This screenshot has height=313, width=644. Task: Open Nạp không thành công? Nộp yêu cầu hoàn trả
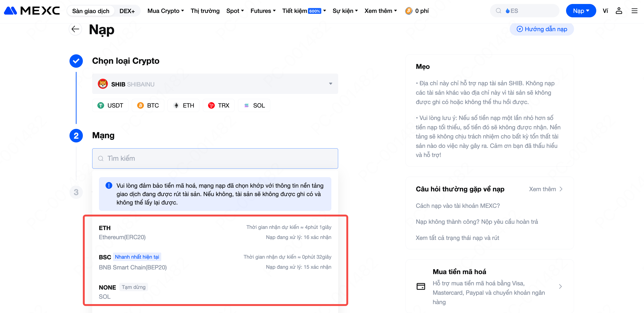click(x=477, y=222)
